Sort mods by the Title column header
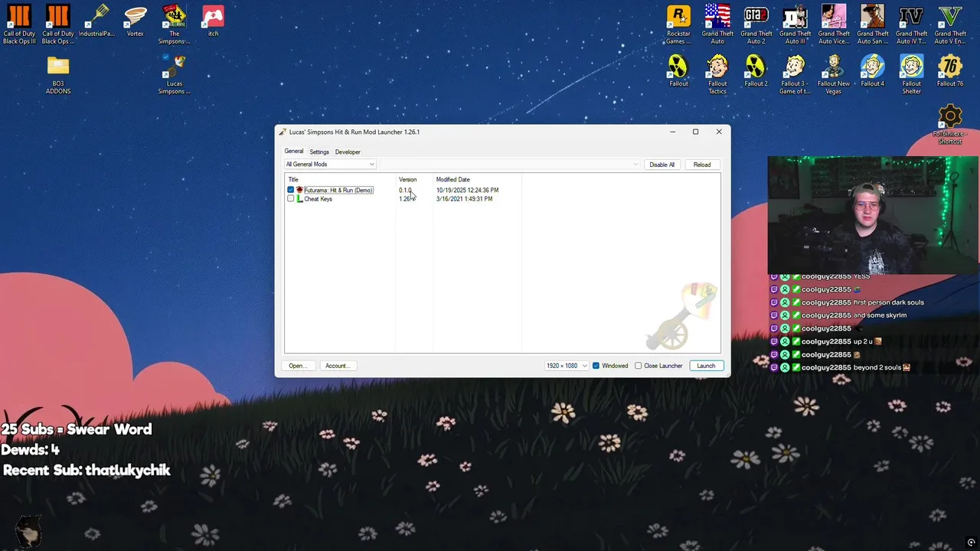 point(341,180)
